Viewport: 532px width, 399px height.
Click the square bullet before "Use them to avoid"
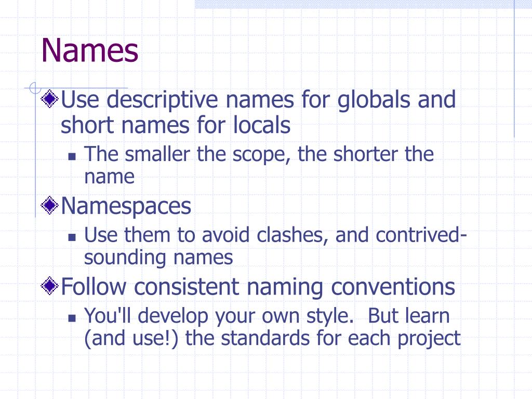[x=72, y=237]
